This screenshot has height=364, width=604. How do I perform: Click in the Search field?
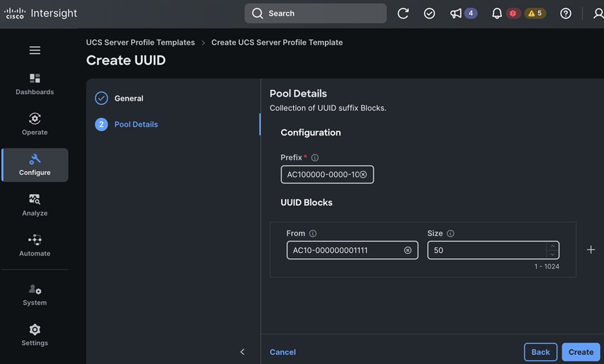click(x=315, y=14)
